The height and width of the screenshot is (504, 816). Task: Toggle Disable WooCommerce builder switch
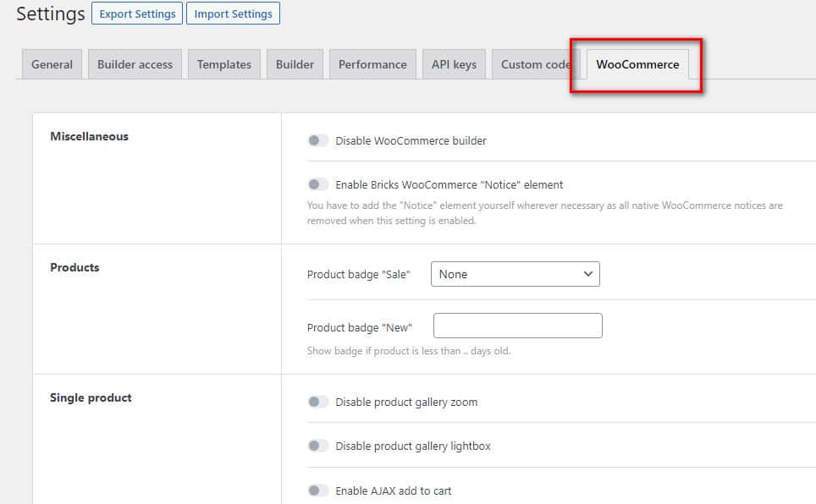click(318, 141)
